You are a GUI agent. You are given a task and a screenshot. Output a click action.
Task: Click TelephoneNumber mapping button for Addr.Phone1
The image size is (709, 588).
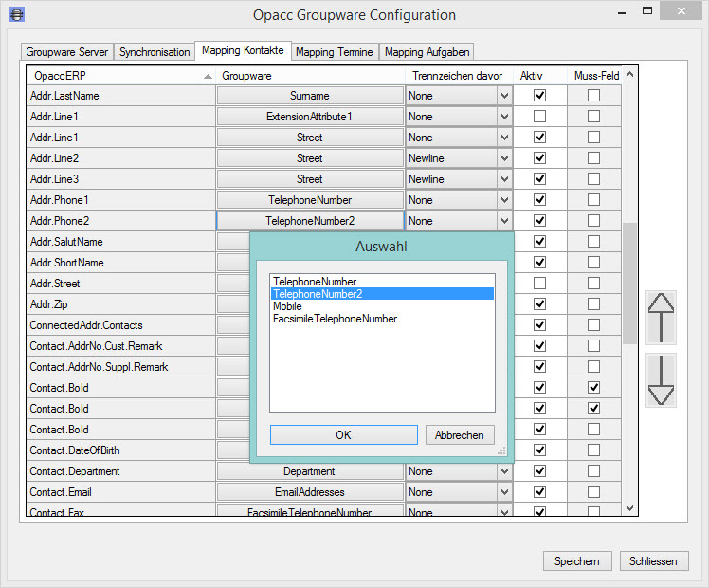(310, 199)
